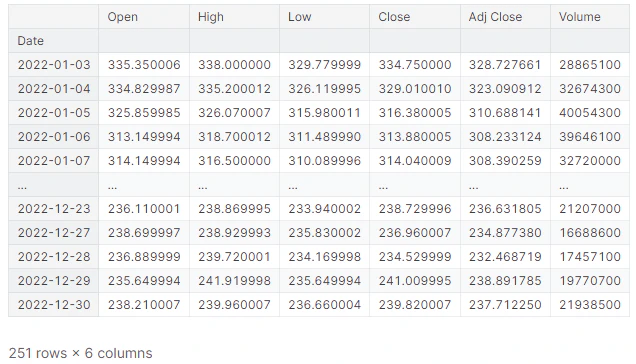Click the Volume column header
The width and height of the screenshot is (636, 364).
pyautogui.click(x=579, y=17)
